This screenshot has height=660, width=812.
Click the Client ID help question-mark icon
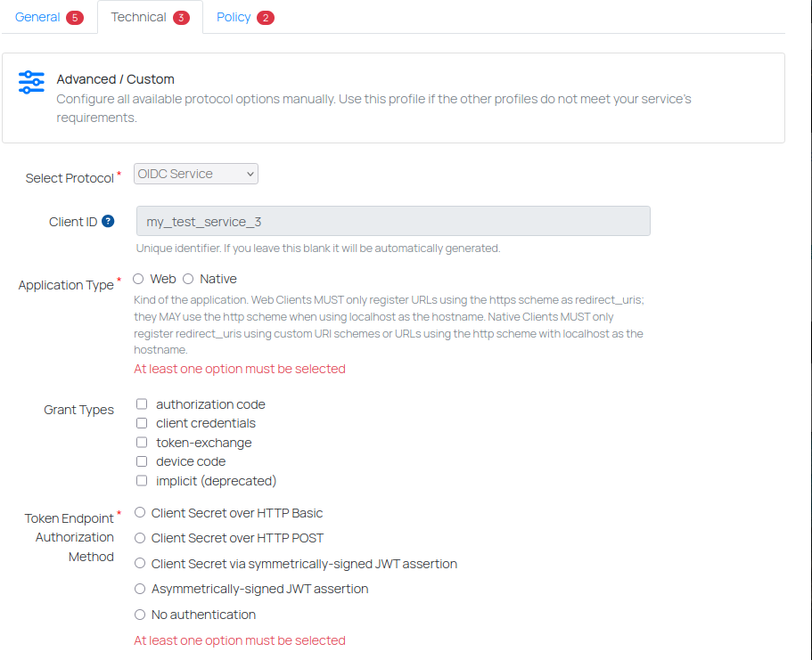[x=108, y=222]
